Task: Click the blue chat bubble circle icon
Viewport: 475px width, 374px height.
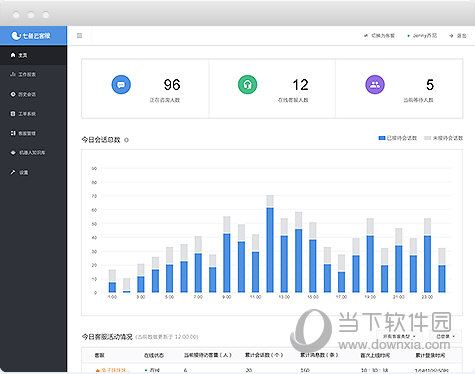Action: (x=121, y=85)
